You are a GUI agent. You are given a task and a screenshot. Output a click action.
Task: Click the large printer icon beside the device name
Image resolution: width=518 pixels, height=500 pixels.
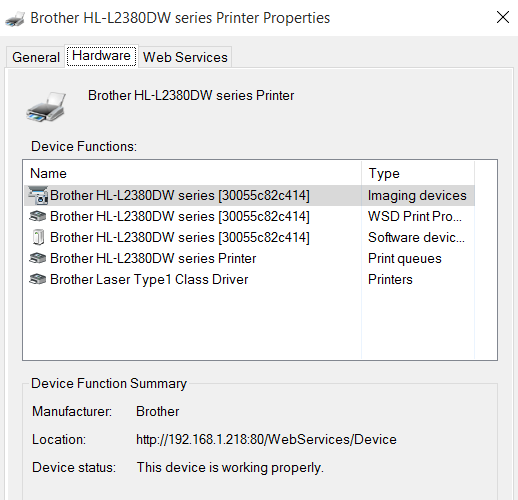(x=46, y=107)
